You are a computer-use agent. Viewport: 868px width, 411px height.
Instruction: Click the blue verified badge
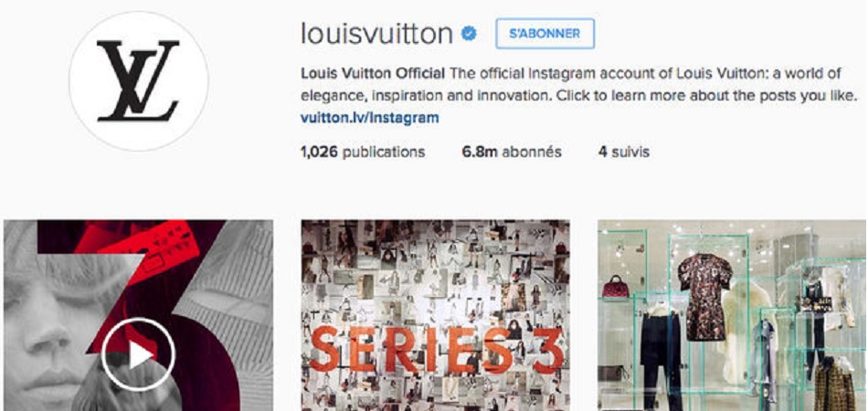pyautogui.click(x=470, y=35)
